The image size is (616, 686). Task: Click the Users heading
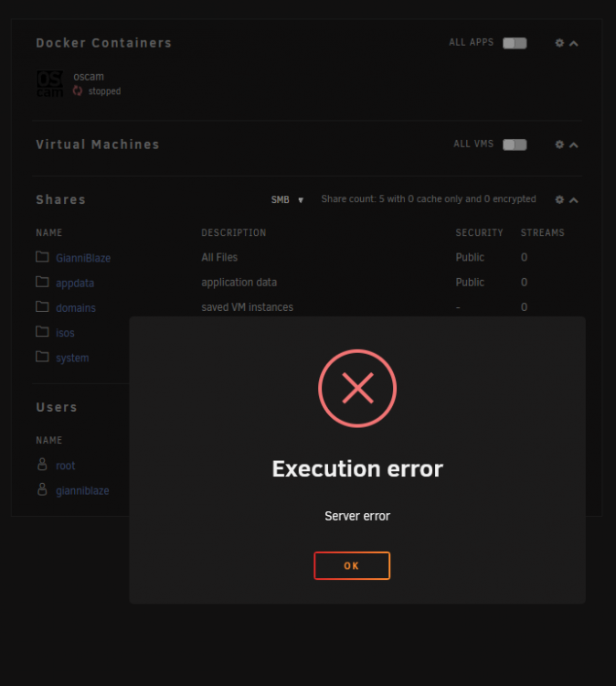click(57, 407)
